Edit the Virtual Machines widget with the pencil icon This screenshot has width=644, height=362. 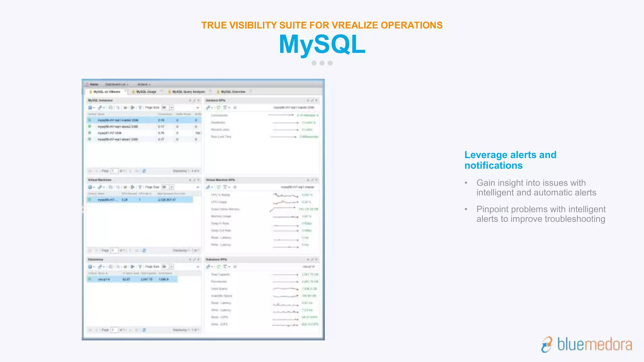point(194,180)
